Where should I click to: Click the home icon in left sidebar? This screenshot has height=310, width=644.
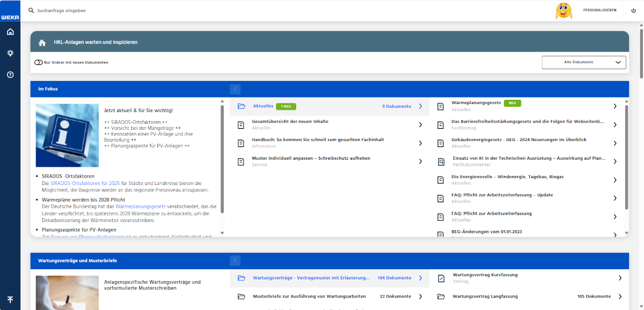10,32
